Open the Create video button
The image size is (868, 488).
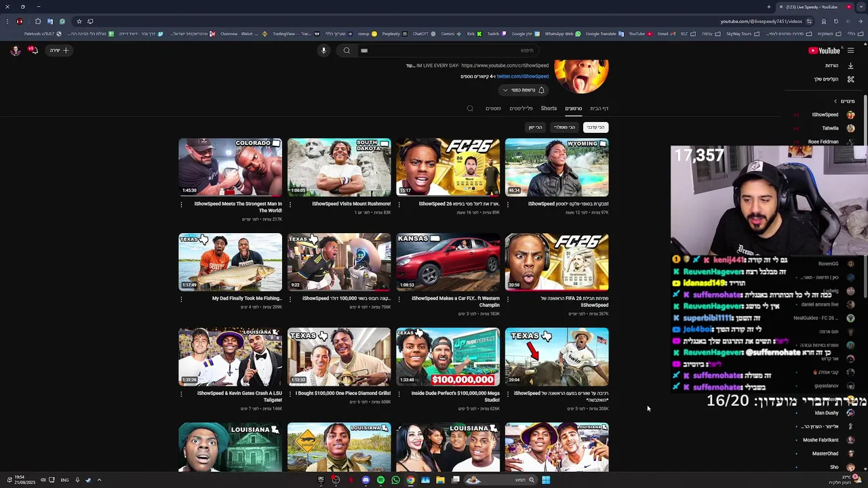(x=60, y=50)
